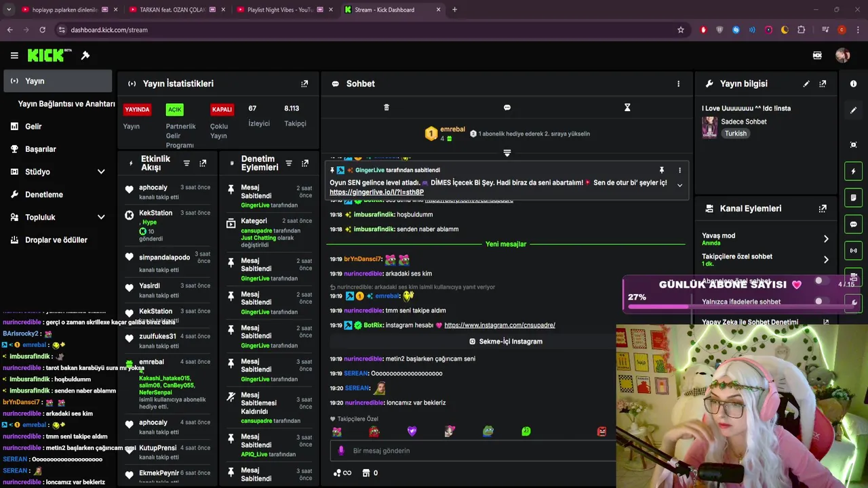Open Yapay Zeka ile Sohbet Denetimi link
This screenshot has height=488, width=868.
coord(765,322)
